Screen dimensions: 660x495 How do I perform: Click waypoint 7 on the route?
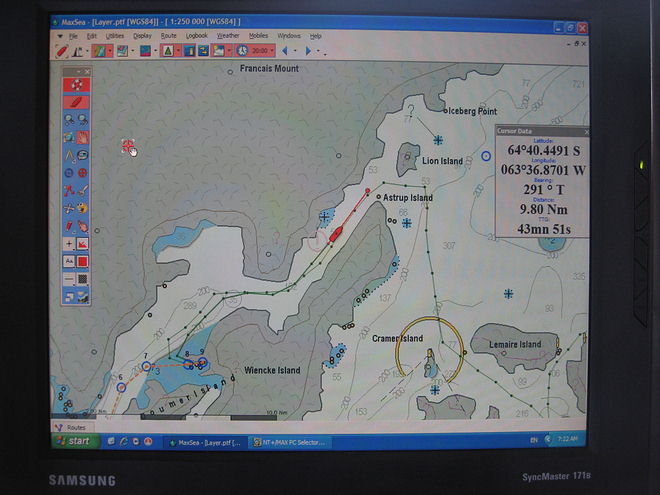(x=146, y=366)
